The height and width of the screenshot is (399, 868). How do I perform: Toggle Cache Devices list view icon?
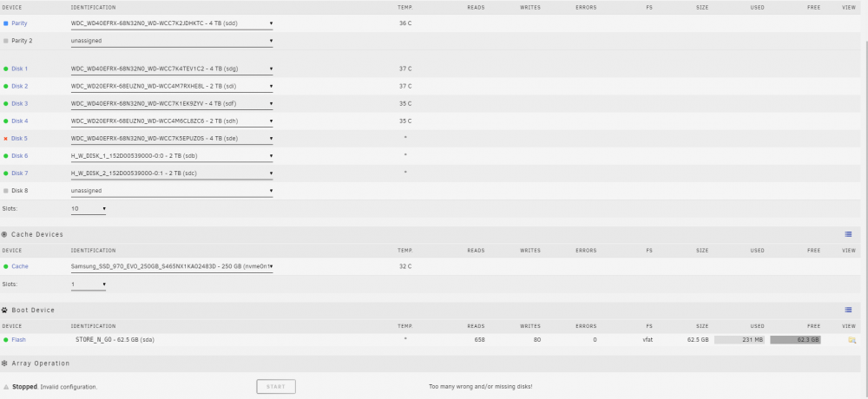click(x=848, y=235)
